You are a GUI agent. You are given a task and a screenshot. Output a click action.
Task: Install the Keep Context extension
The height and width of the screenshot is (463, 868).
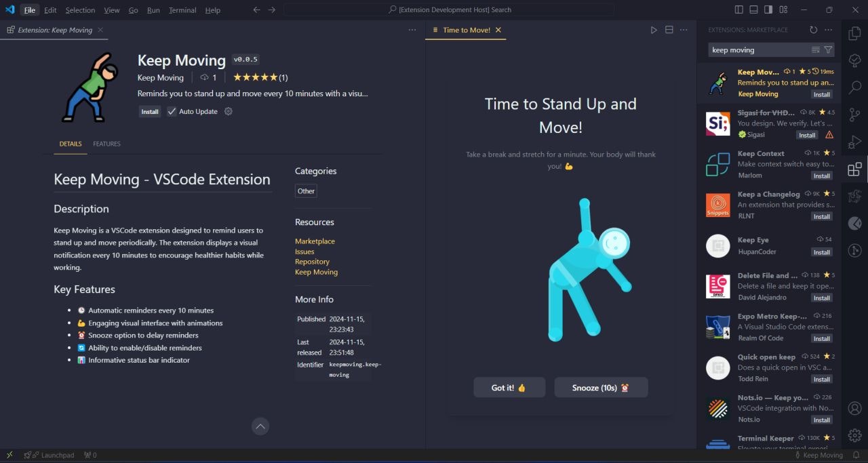822,176
